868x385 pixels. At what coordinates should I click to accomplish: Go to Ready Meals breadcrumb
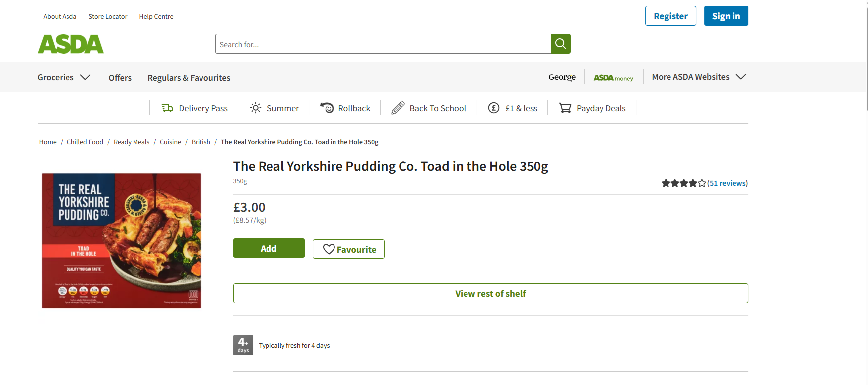[x=132, y=142]
